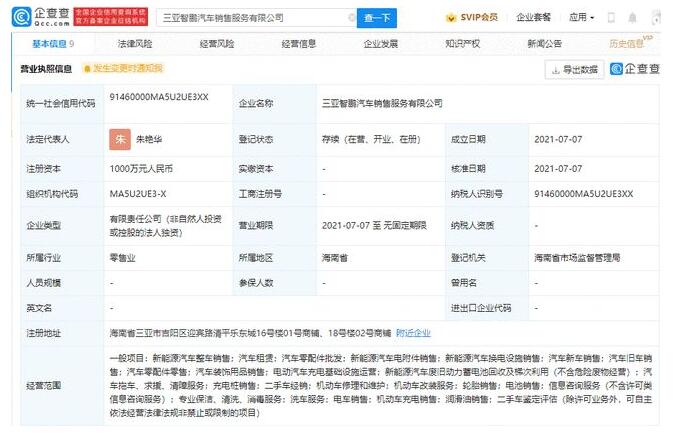Switch to the 知识产权 tab
Viewport: 682px width, 439px height.
(x=463, y=44)
